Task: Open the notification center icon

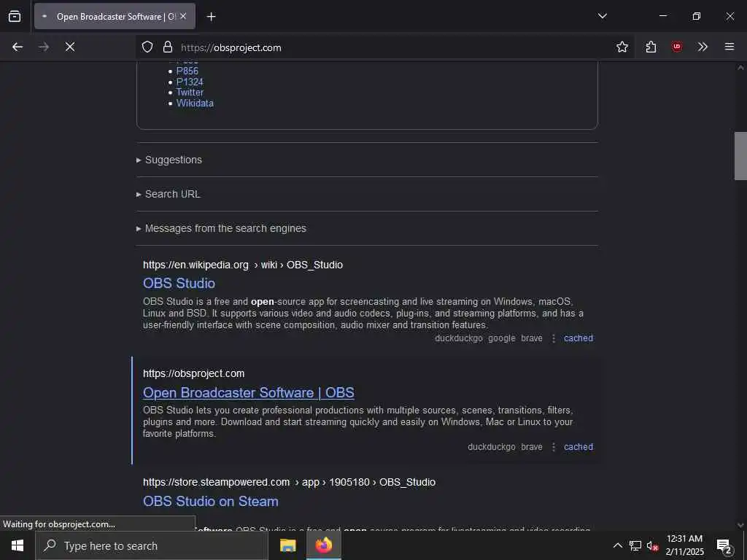Action: pyautogui.click(x=724, y=545)
